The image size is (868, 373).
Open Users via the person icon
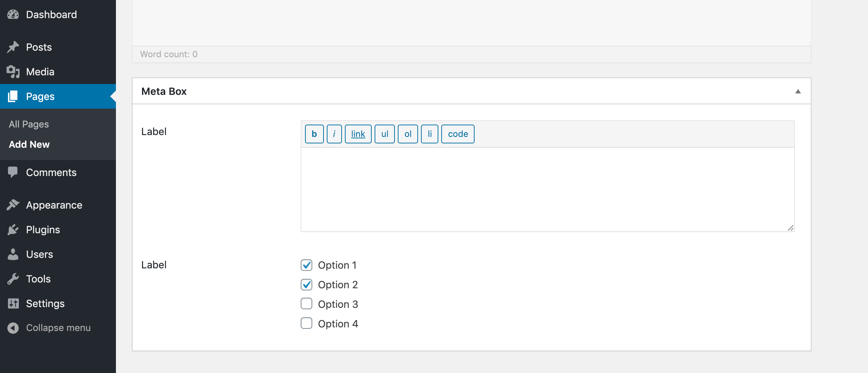coord(13,254)
